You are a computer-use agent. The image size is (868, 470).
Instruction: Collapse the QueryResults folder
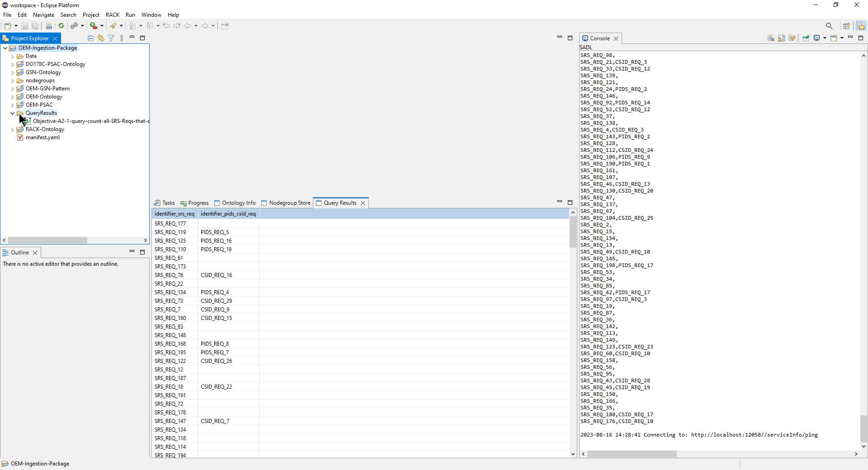12,113
